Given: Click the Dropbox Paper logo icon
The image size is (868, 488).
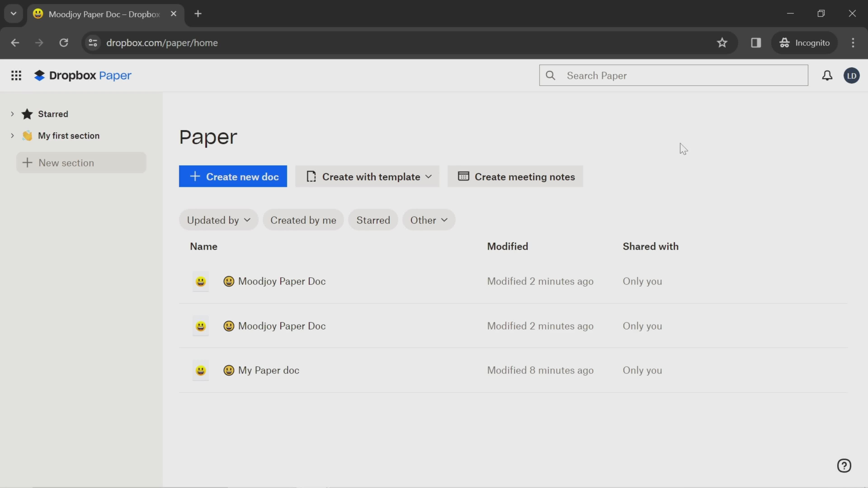Looking at the screenshot, I should point(39,76).
